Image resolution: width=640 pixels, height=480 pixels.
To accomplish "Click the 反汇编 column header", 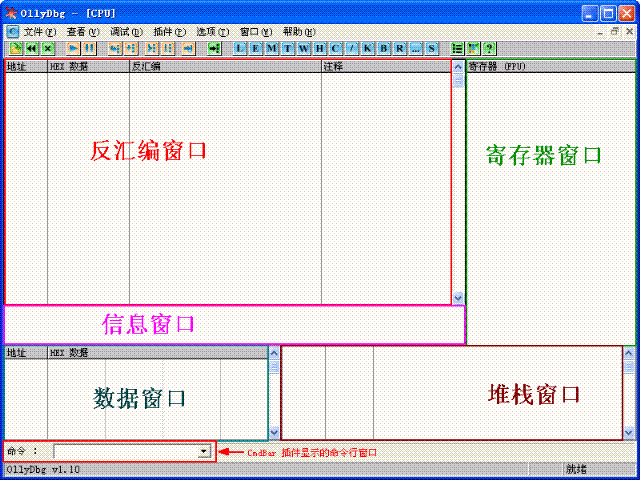I will (225, 67).
